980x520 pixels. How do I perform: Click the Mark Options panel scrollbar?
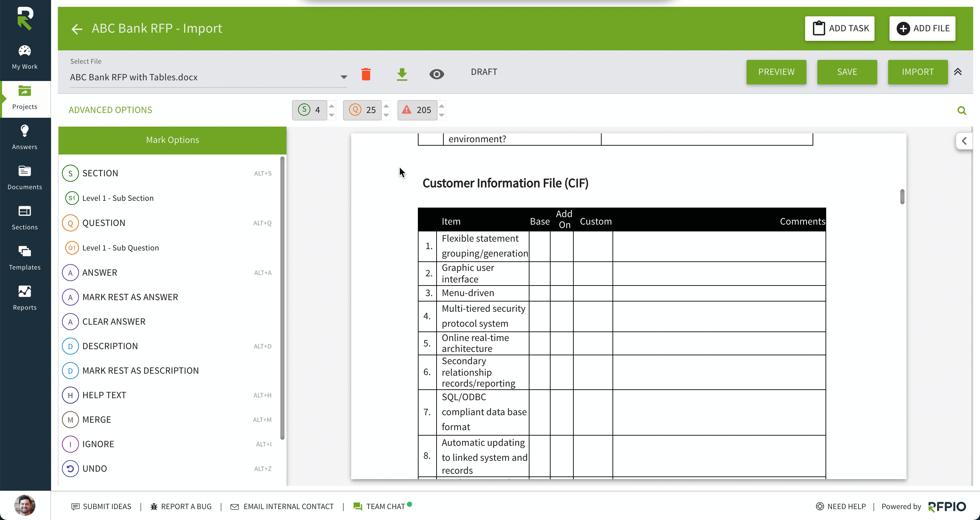282,298
